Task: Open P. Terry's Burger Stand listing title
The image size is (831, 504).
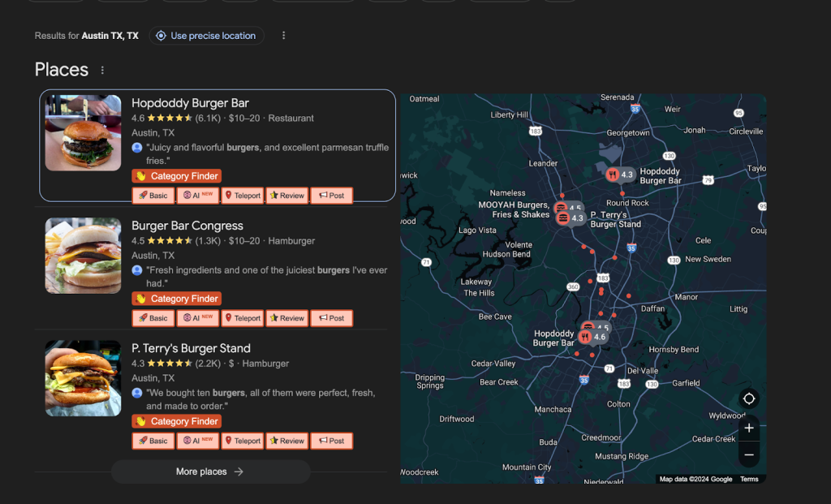Action: [x=191, y=348]
